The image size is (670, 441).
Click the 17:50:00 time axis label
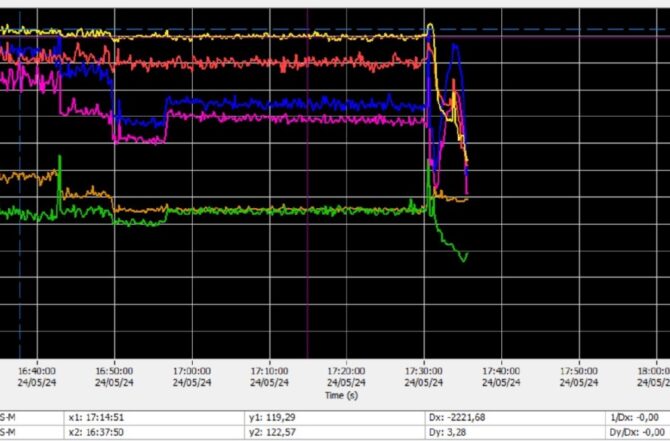click(x=579, y=376)
